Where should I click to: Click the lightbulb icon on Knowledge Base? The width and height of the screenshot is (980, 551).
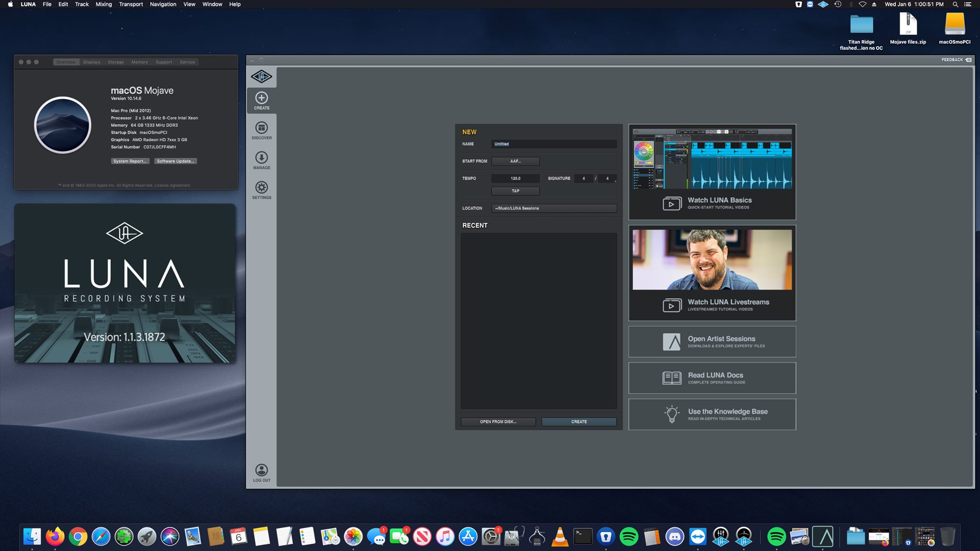(672, 414)
